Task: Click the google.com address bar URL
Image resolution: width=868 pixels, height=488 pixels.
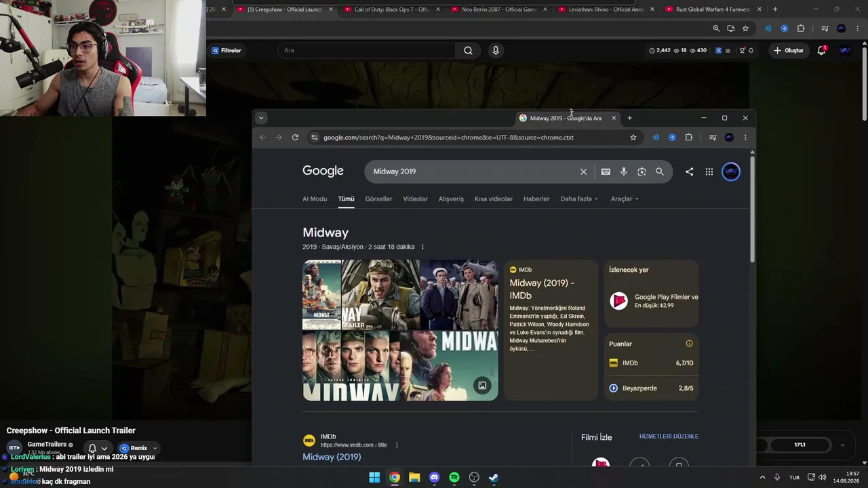Action: 448,137
